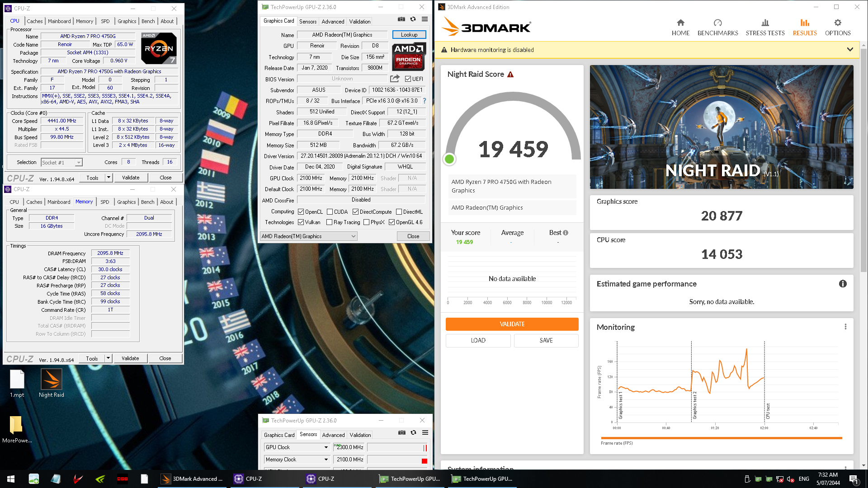
Task: Click upper GPU-Z screenshot camera icon
Action: point(401,19)
